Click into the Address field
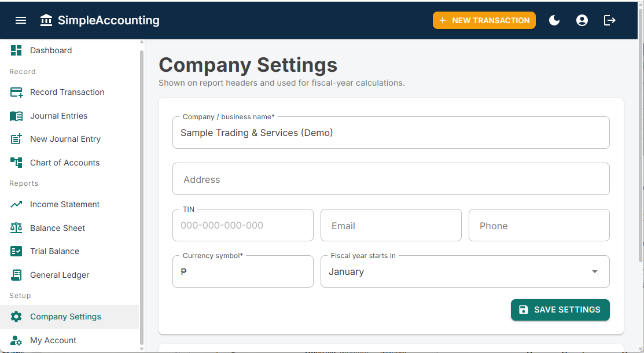This screenshot has height=353, width=644. pos(391,179)
